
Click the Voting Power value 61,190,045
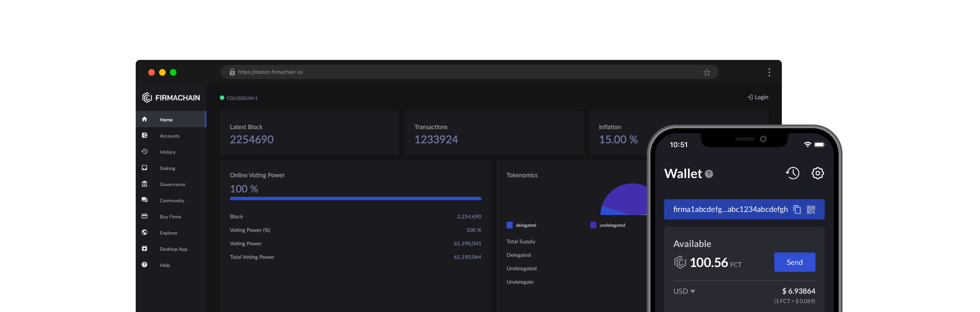(x=467, y=243)
